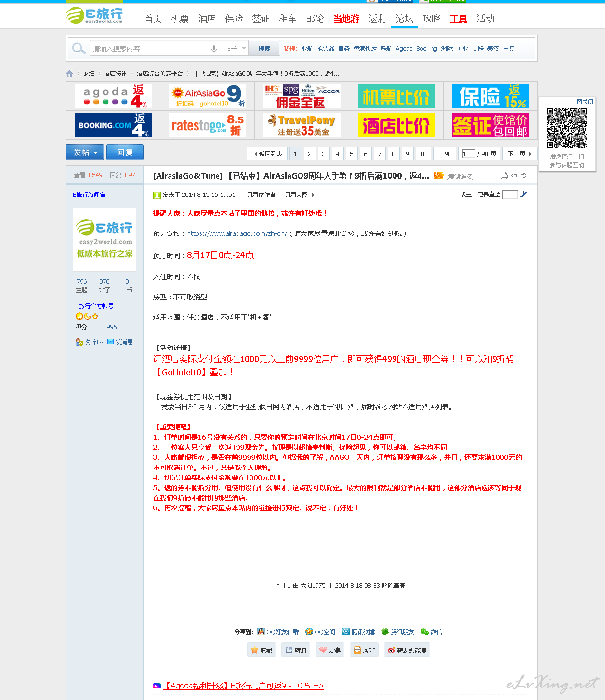This screenshot has width=605, height=700.
Task: Open the WeChat QR code image
Action: pyautogui.click(x=567, y=128)
